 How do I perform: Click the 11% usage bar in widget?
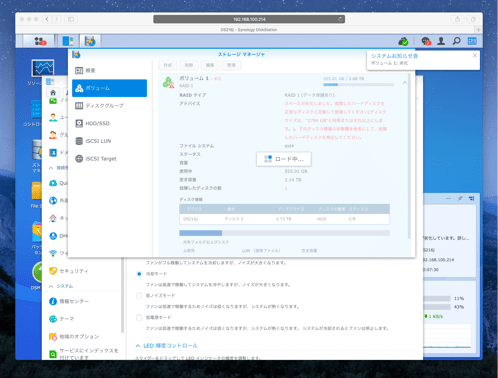point(437,298)
